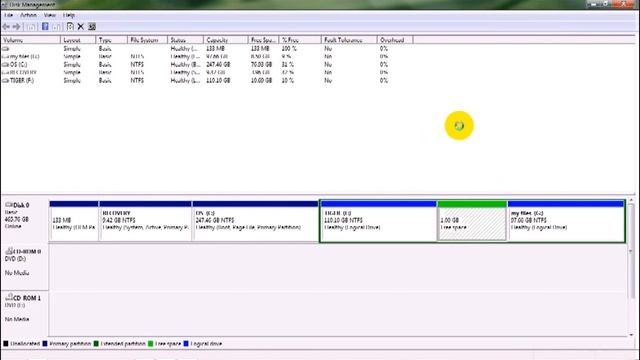
Task: Click the CD-ROM 0 DVD (D:) label
Action: pyautogui.click(x=24, y=267)
